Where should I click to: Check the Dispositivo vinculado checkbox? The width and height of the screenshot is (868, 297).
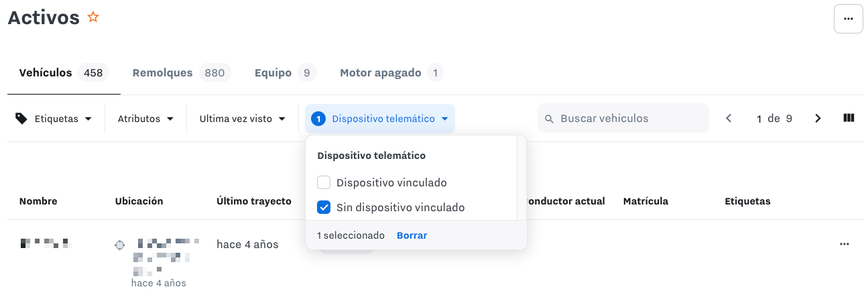(x=324, y=182)
